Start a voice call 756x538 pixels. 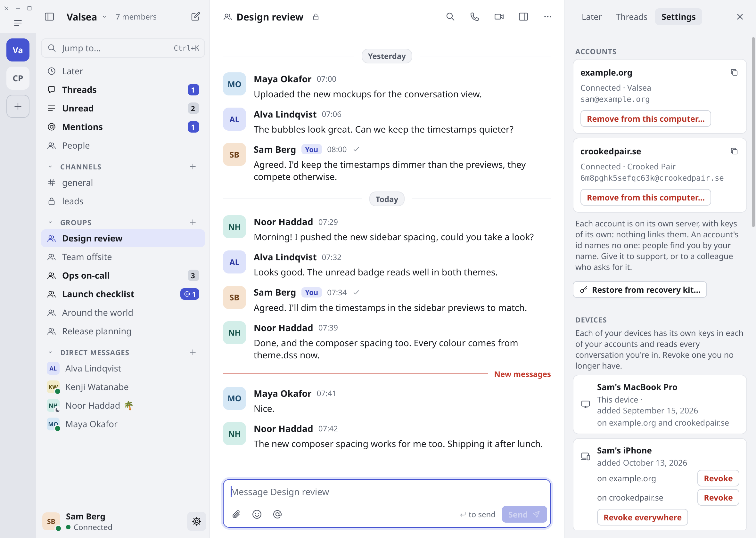[474, 17]
